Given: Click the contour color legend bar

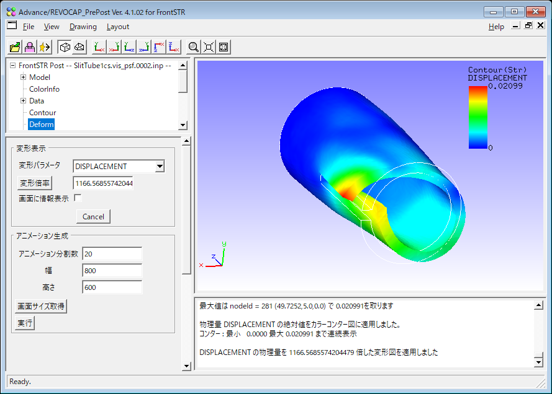Looking at the screenshot, I should pos(478,117).
